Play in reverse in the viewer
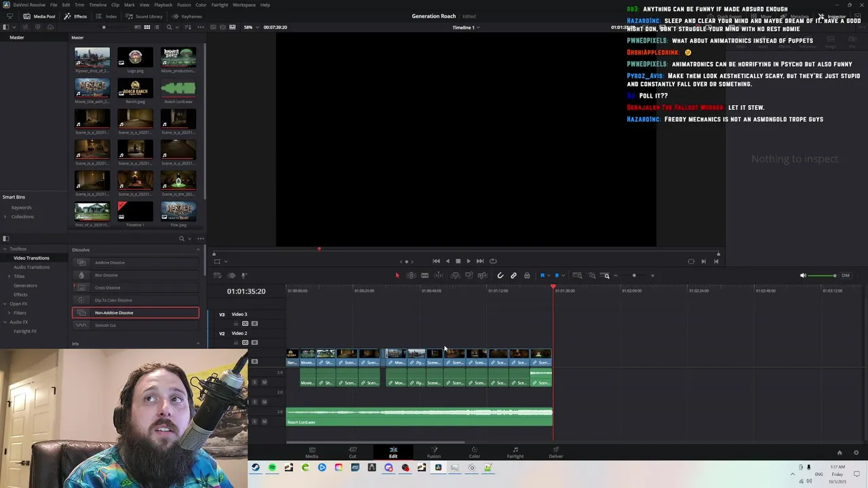 point(447,261)
